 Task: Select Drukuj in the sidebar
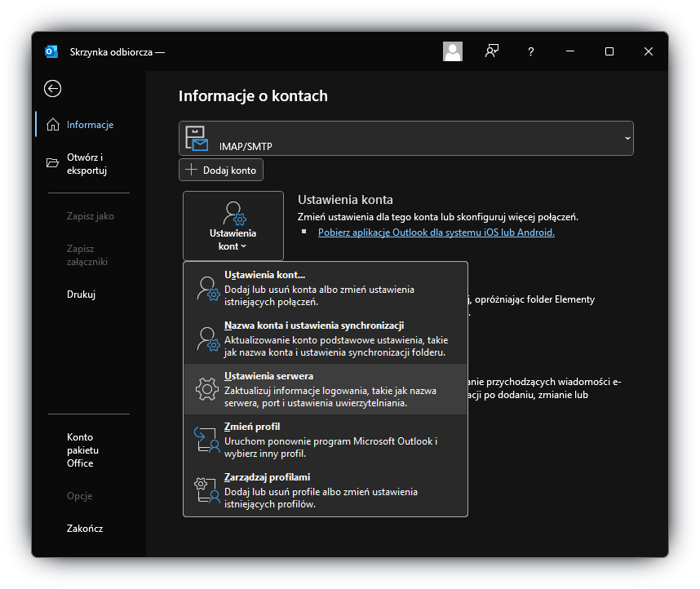82,294
